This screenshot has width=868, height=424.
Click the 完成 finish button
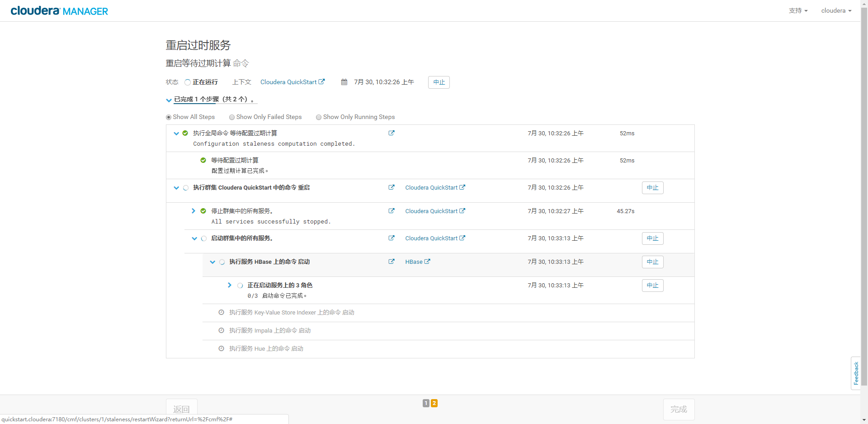679,409
